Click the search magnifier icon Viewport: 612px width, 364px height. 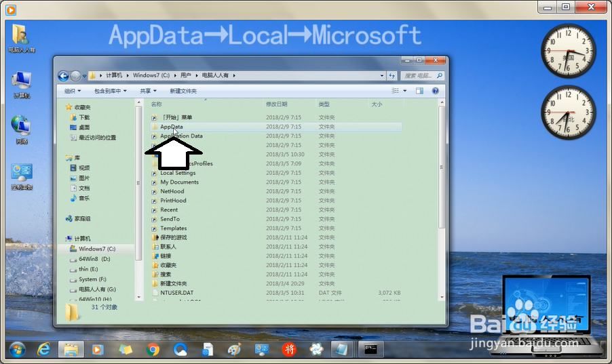(440, 76)
